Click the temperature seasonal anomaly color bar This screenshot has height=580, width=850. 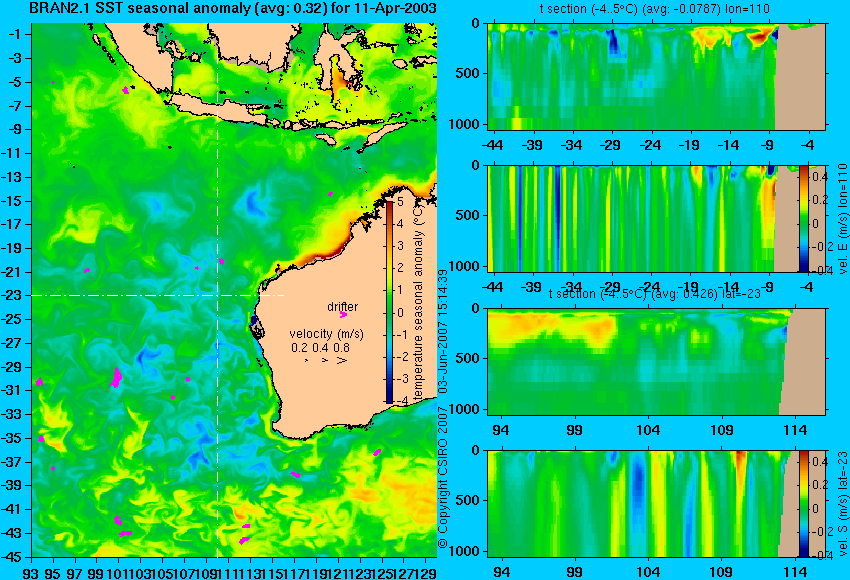click(390, 302)
